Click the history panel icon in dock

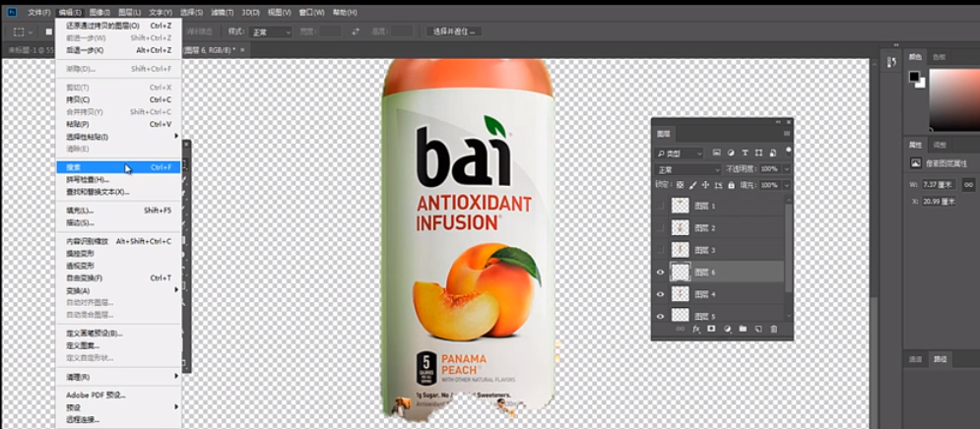click(x=891, y=61)
